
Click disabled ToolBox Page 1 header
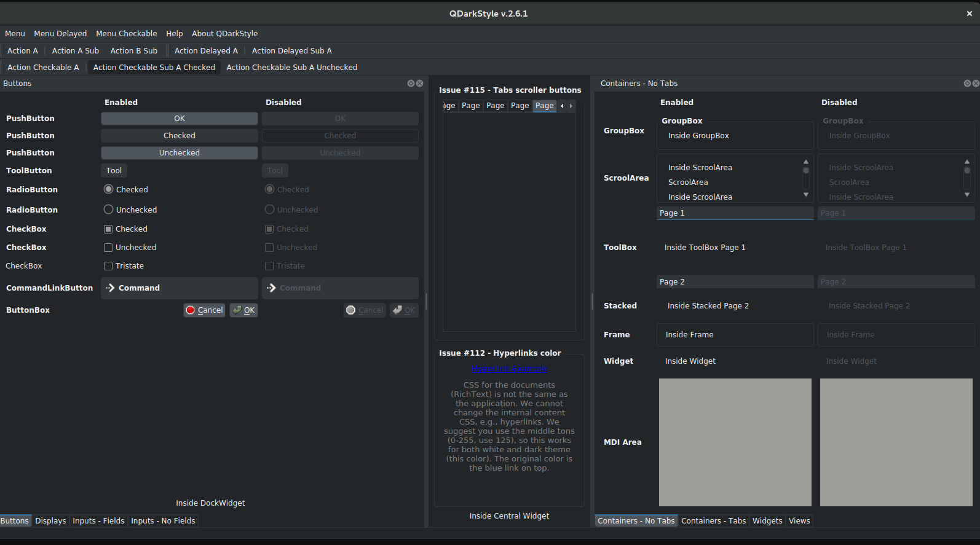[896, 213]
